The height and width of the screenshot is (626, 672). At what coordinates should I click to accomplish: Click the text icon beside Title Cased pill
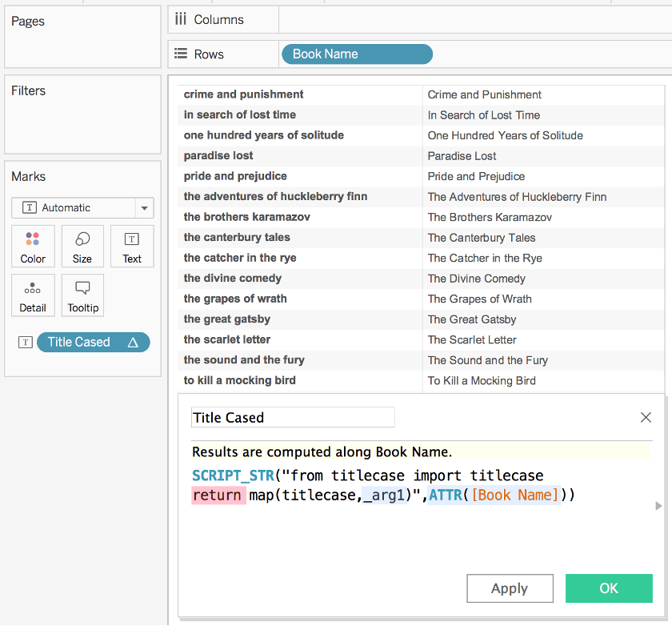coord(26,343)
